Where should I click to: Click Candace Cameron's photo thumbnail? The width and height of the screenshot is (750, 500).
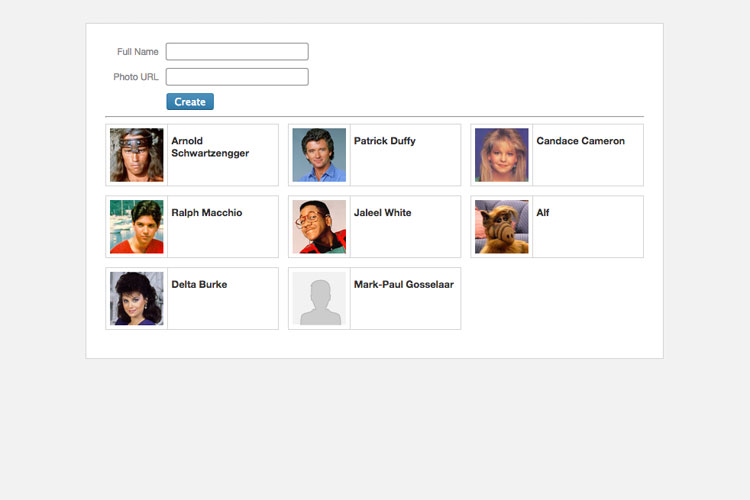502,155
